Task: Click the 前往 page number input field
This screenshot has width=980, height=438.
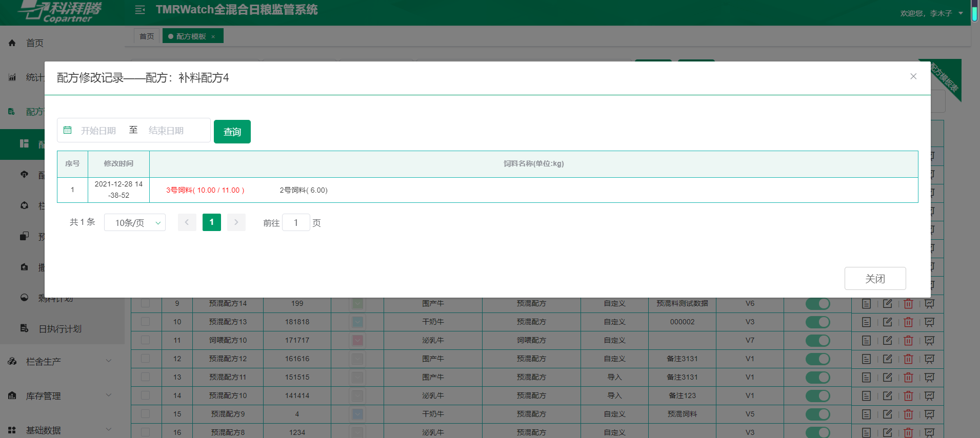Action: 296,223
